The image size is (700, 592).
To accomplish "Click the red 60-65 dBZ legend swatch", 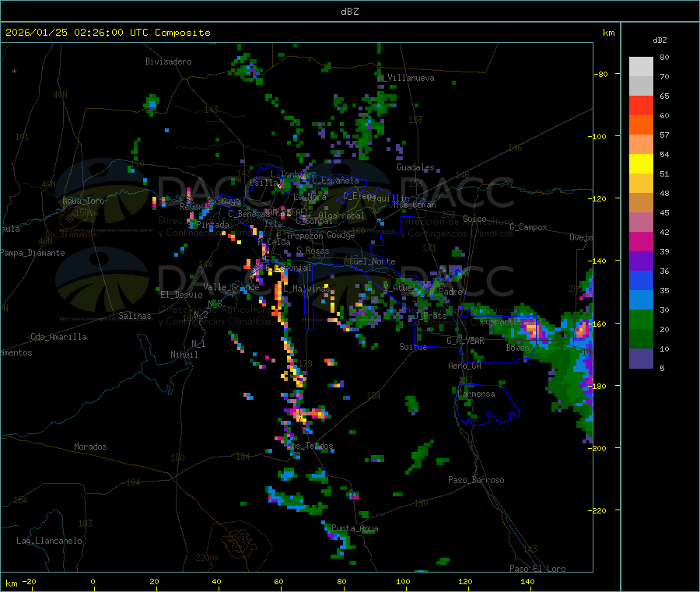I will (x=641, y=105).
